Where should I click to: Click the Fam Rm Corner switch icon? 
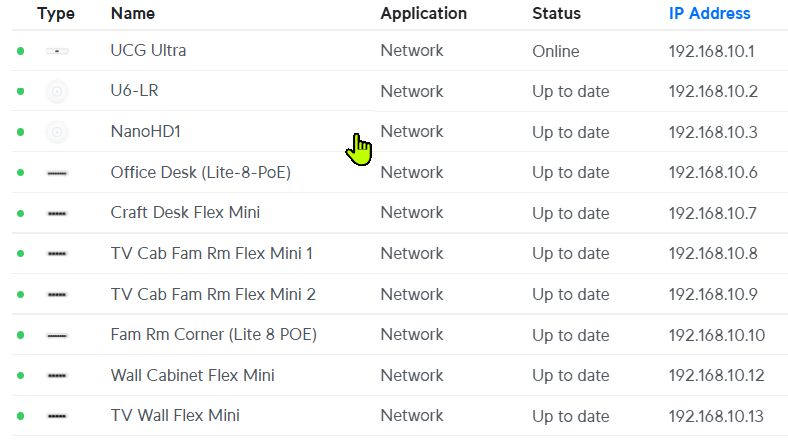pyautogui.click(x=57, y=335)
